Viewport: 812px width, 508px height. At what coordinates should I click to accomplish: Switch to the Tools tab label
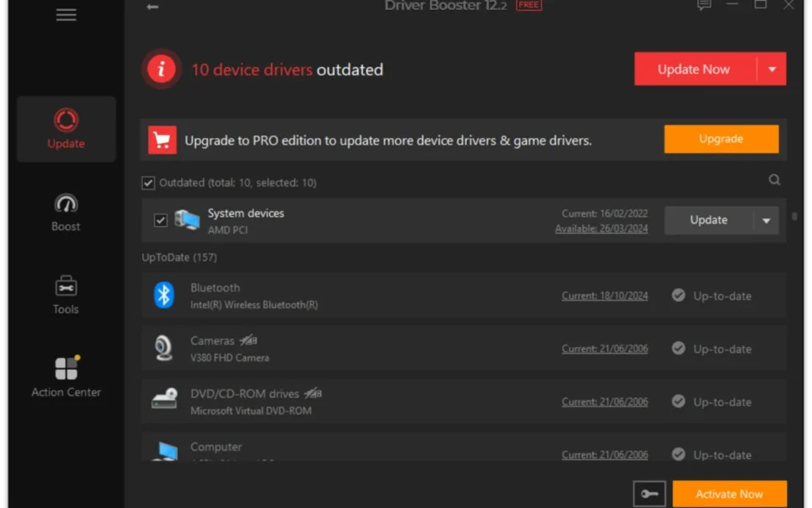66,310
